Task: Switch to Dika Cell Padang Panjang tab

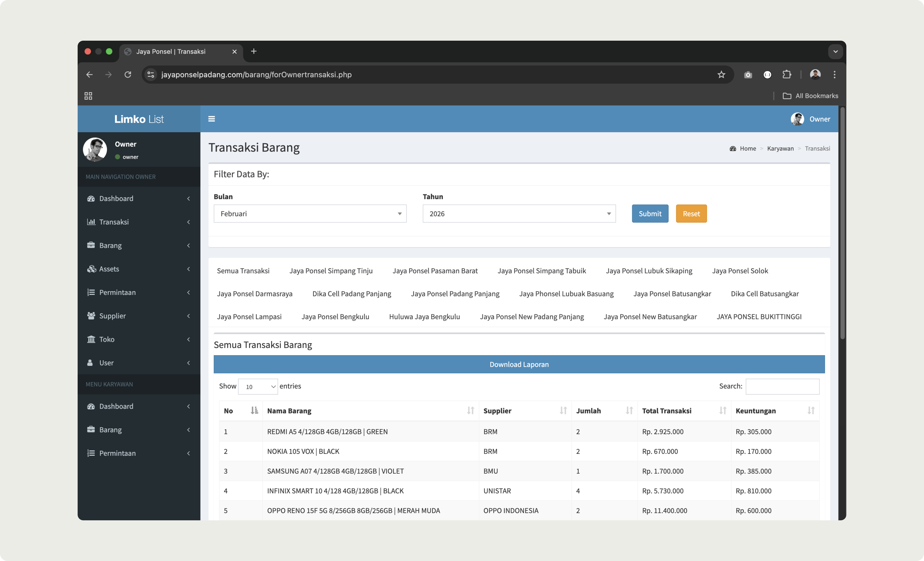Action: coord(351,294)
